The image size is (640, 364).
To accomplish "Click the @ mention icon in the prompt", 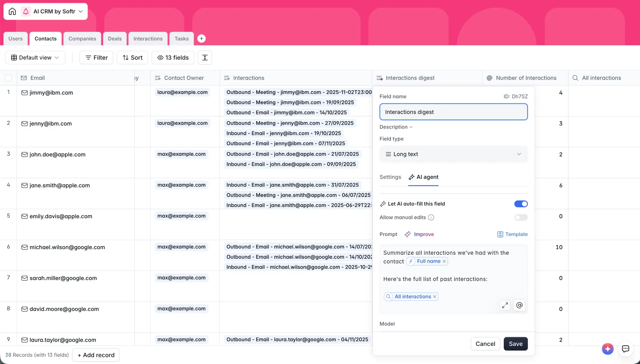I will (x=519, y=305).
